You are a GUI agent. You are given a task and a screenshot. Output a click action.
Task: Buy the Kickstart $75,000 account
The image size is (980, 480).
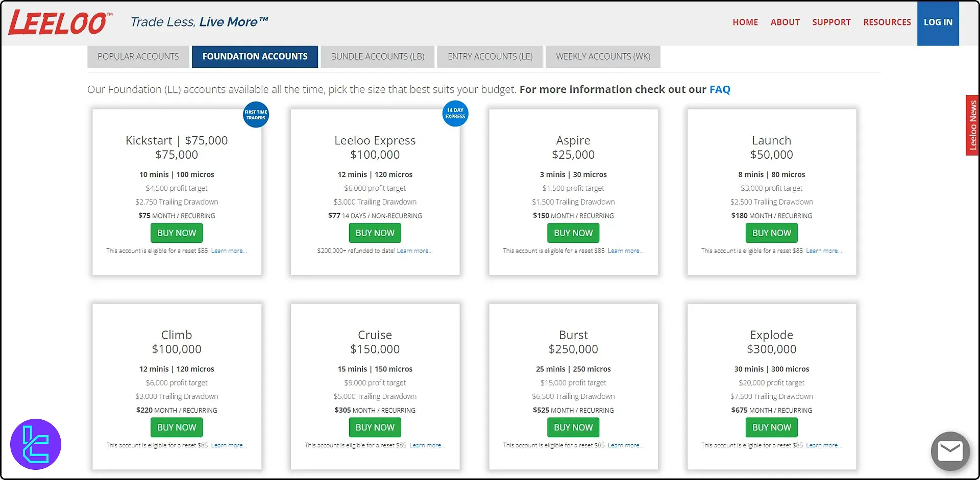click(177, 233)
